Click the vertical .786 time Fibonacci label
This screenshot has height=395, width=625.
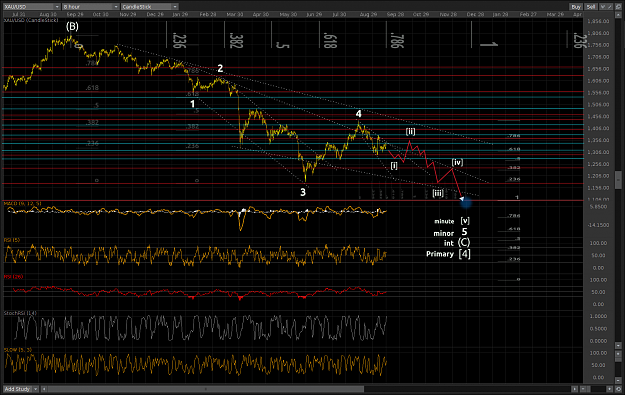pyautogui.click(x=397, y=41)
